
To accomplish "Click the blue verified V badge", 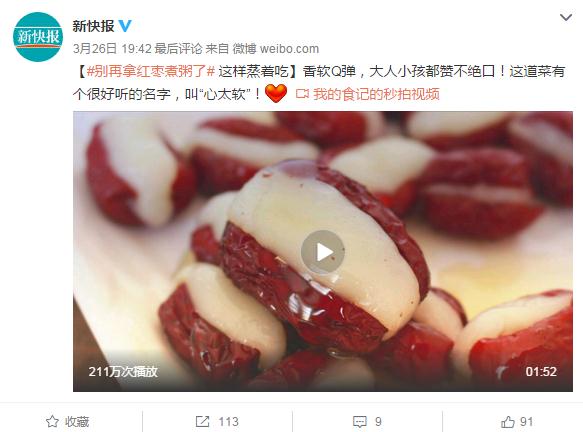I will click(125, 26).
